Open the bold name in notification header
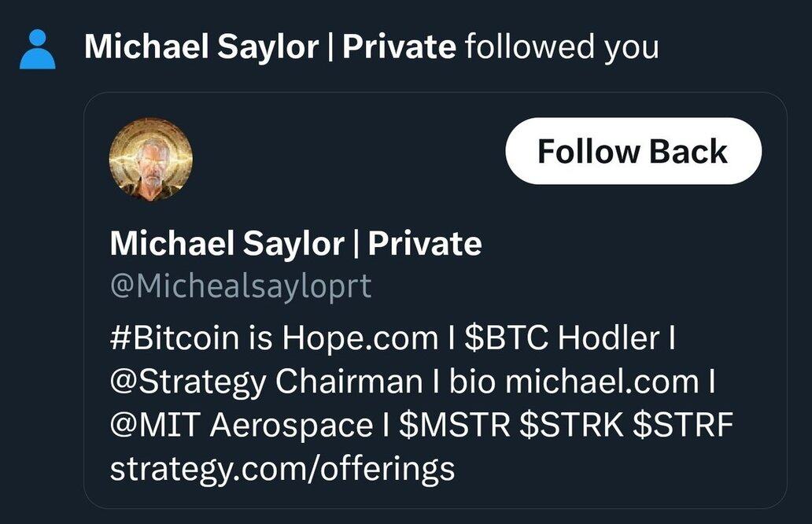This screenshot has height=524, width=812. (269, 47)
